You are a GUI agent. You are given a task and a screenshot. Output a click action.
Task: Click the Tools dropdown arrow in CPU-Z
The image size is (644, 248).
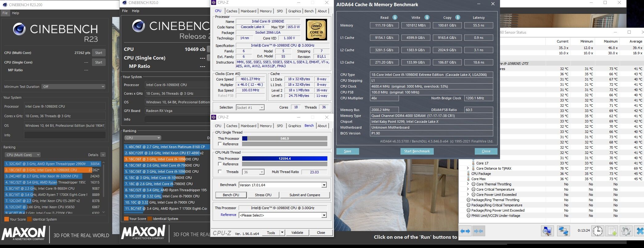pyautogui.click(x=282, y=233)
